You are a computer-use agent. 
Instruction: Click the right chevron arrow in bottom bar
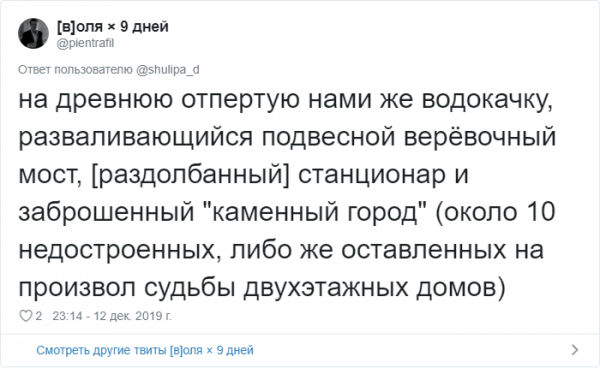[575, 350]
